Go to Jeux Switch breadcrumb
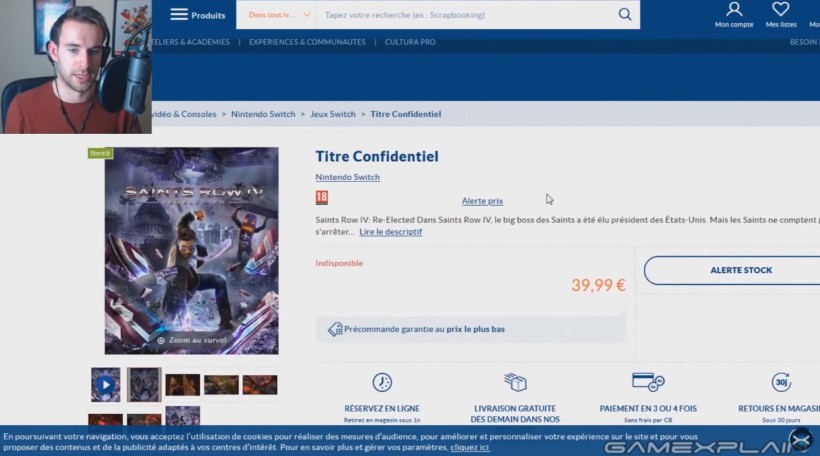Image resolution: width=820 pixels, height=456 pixels. pos(333,114)
